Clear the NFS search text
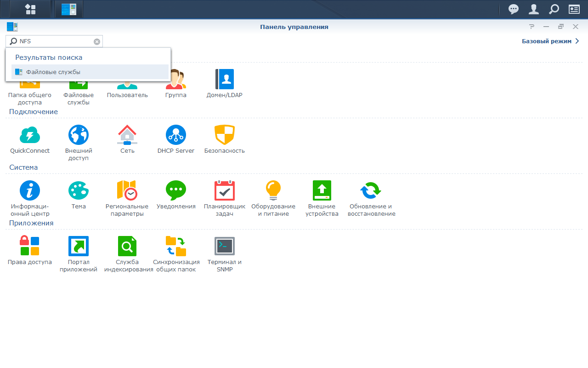 pos(97,41)
